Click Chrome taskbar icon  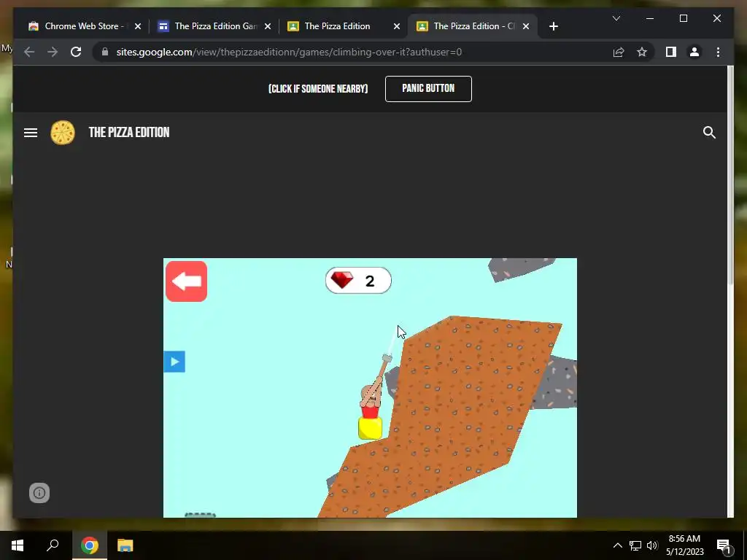point(89,545)
